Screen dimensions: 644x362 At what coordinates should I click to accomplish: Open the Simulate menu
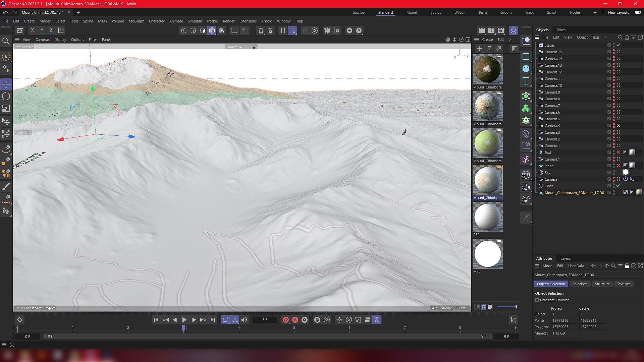pos(195,21)
